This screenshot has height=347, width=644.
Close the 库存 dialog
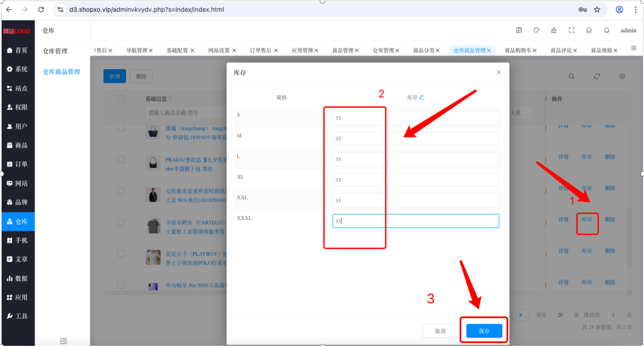coord(499,72)
